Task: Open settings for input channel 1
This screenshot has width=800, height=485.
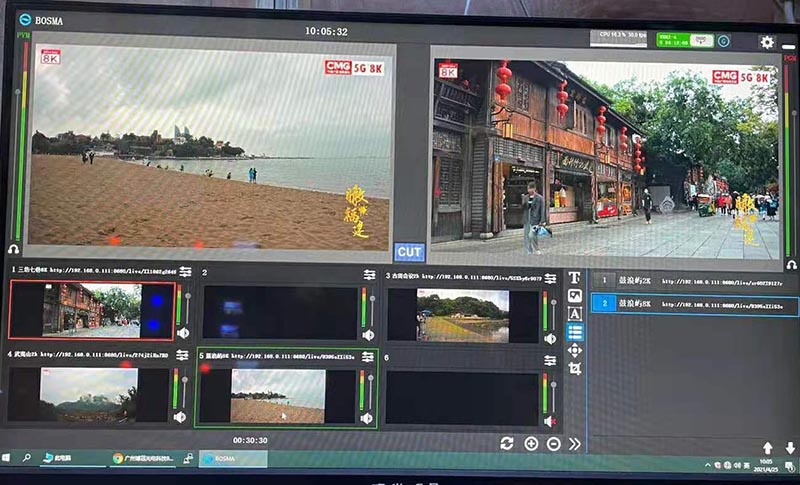Action: (x=185, y=272)
